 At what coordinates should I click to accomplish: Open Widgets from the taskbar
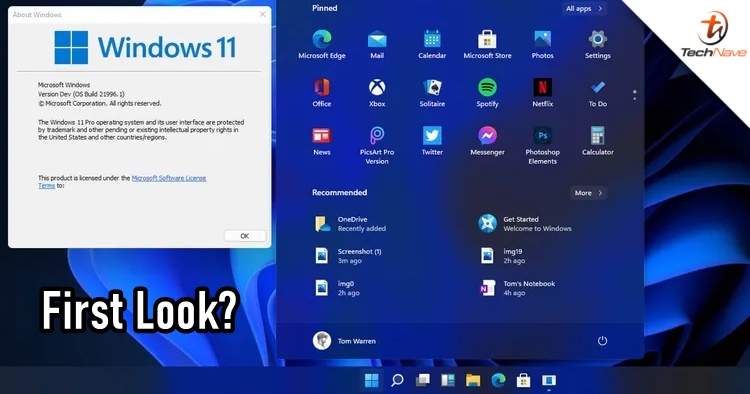tap(448, 380)
